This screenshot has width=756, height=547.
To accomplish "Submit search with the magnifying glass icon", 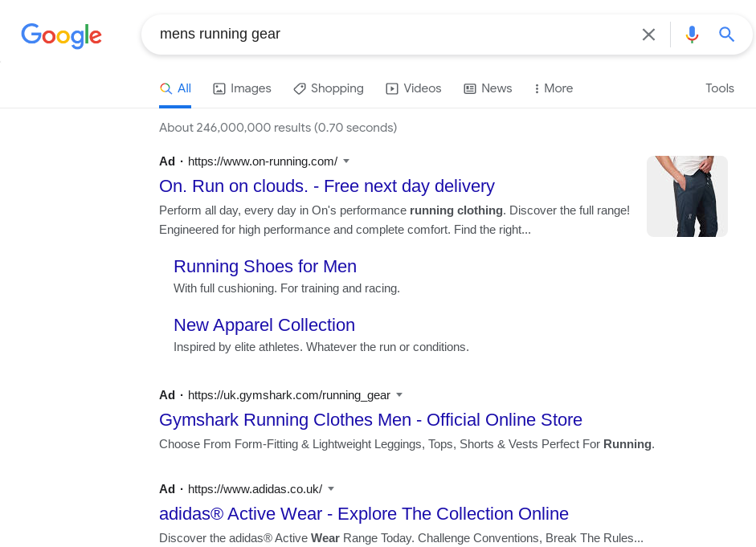I will (x=726, y=35).
